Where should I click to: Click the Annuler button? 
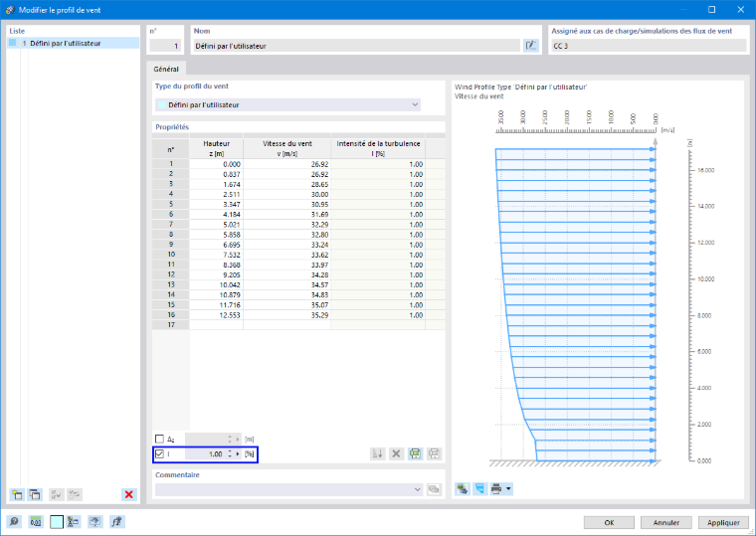666,522
